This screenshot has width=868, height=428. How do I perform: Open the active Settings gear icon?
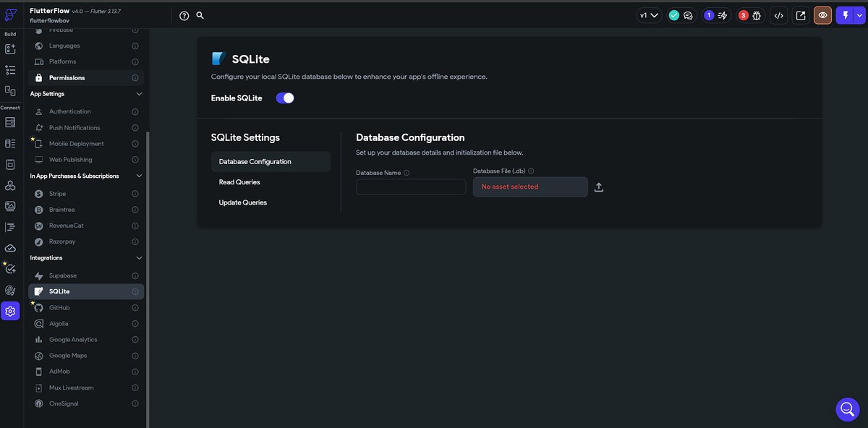[10, 312]
